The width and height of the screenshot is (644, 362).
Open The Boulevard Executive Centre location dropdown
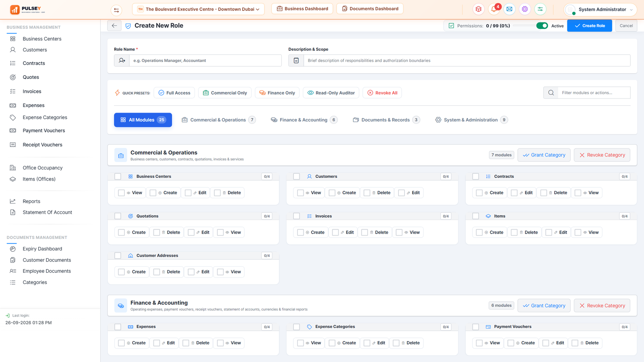click(198, 9)
